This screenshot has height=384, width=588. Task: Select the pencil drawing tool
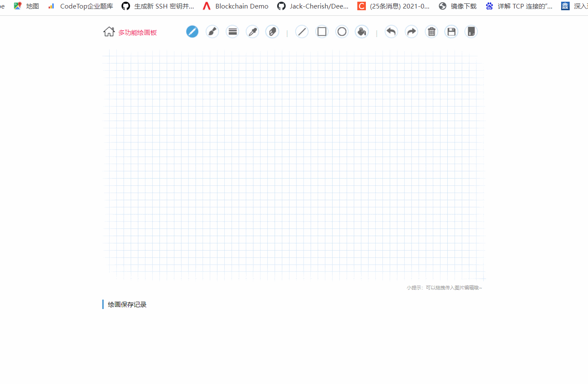click(192, 32)
